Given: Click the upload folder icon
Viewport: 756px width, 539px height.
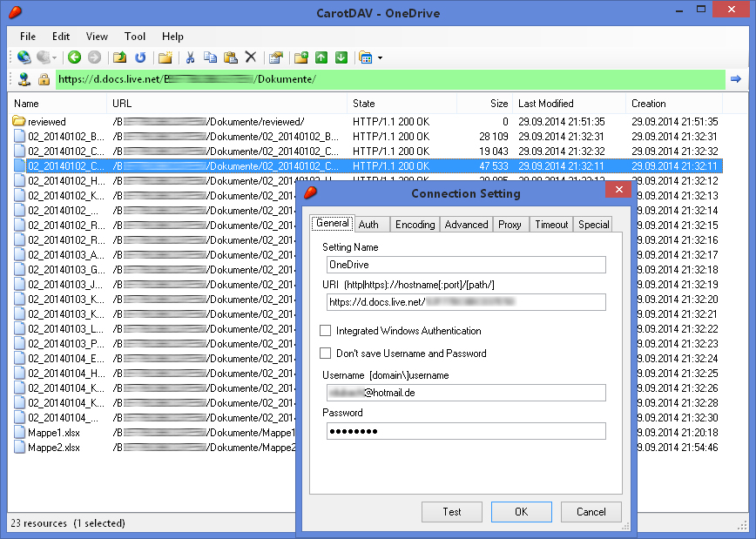Looking at the screenshot, I should coord(301,57).
